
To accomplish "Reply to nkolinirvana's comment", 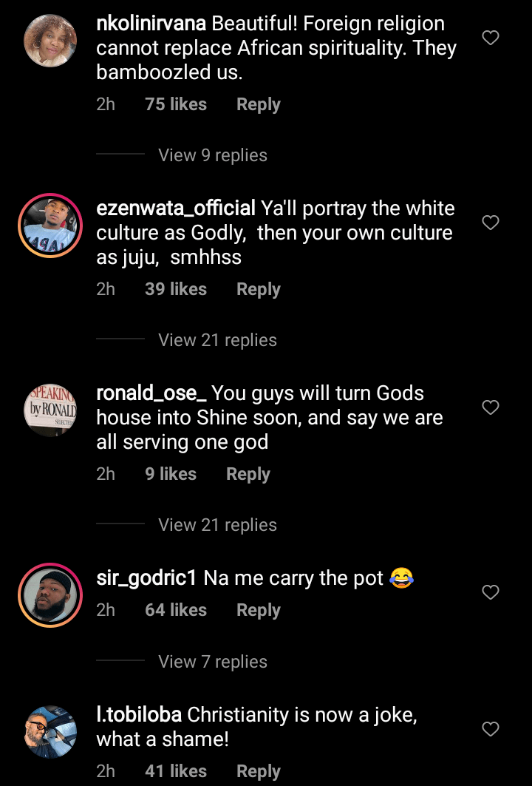I will click(258, 105).
